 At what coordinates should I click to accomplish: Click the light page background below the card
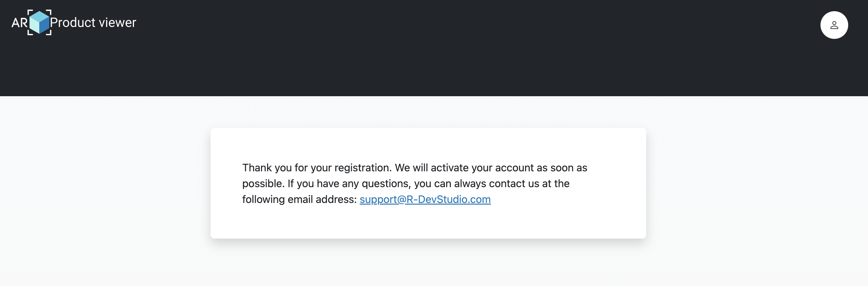pyautogui.click(x=428, y=264)
